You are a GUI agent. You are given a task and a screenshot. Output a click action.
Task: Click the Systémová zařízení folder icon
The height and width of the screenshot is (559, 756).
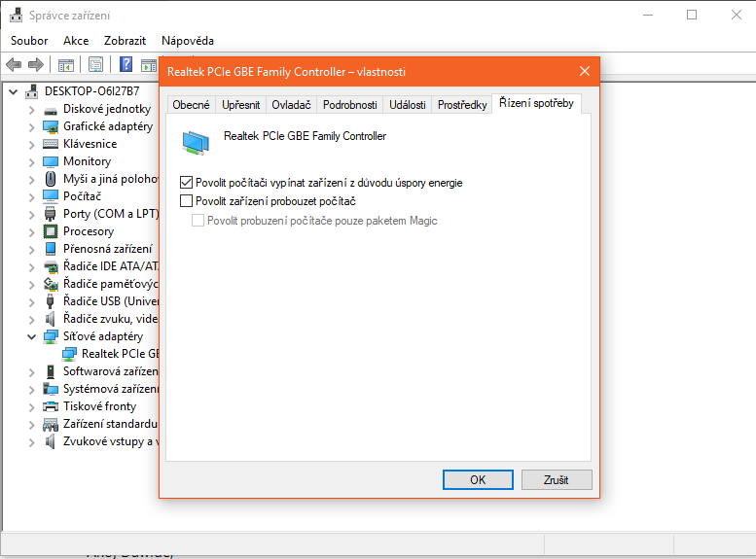coord(51,389)
